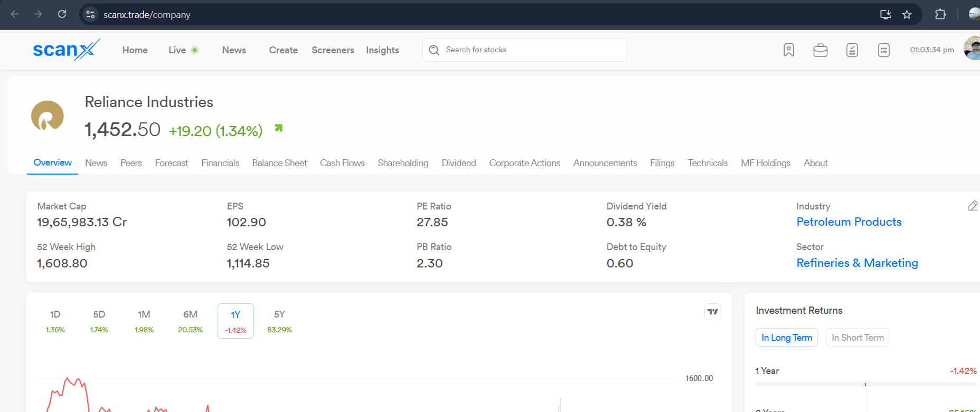The image size is (980, 412).
Task: Open browser extensions menu
Action: 940,14
